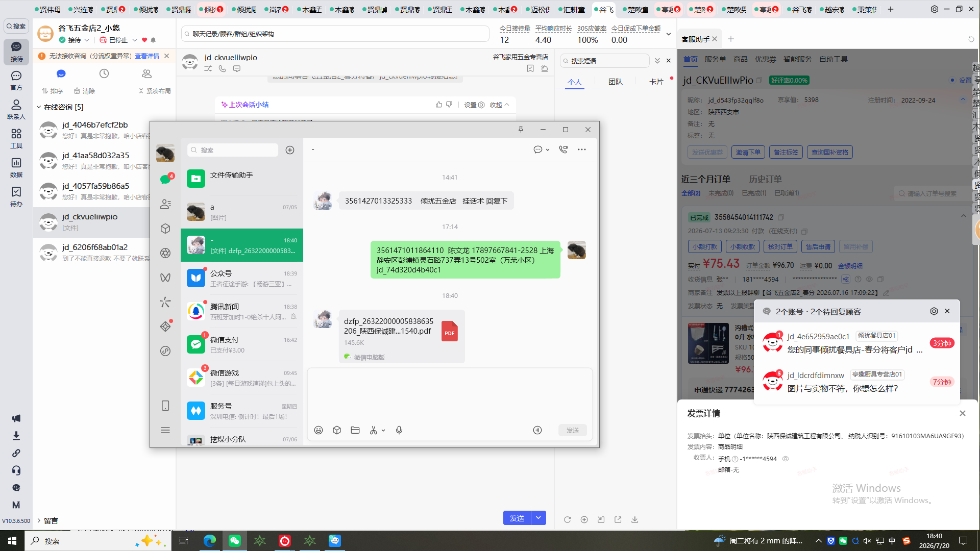This screenshot has width=980, height=551.
Task: Open 待办 in the JD left sidebar
Action: coord(16,196)
